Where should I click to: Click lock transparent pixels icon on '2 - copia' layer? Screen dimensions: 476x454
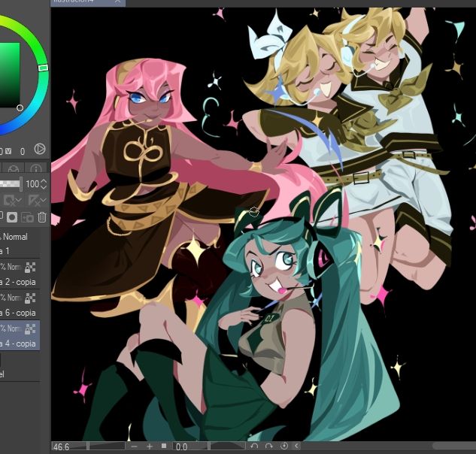[30, 268]
